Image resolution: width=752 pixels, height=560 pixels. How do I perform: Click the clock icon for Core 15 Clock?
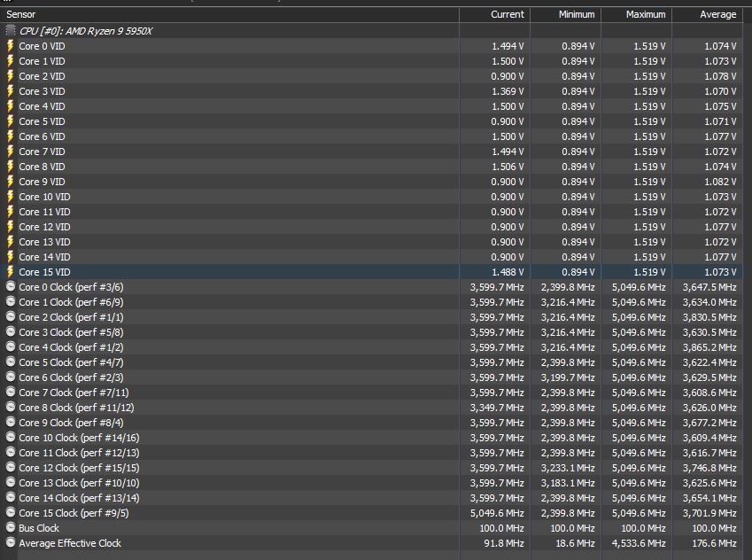tap(11, 512)
